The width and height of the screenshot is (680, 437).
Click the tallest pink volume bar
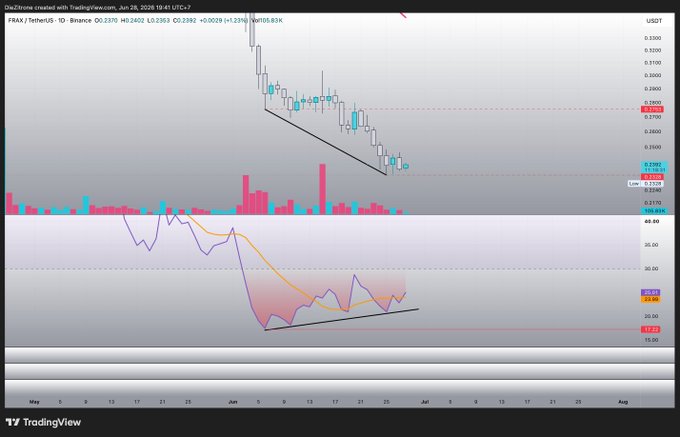(322, 189)
